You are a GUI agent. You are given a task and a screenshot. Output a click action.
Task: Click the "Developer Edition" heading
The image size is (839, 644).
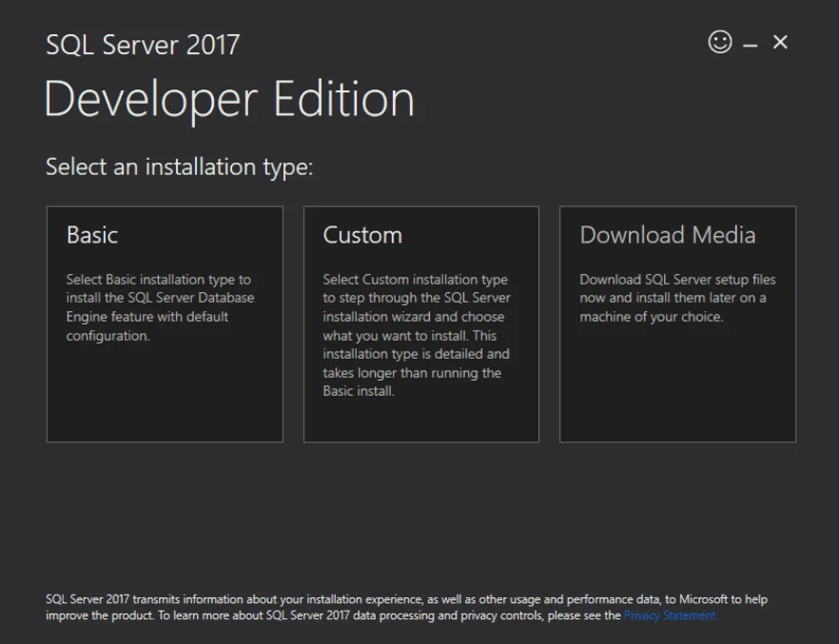229,99
